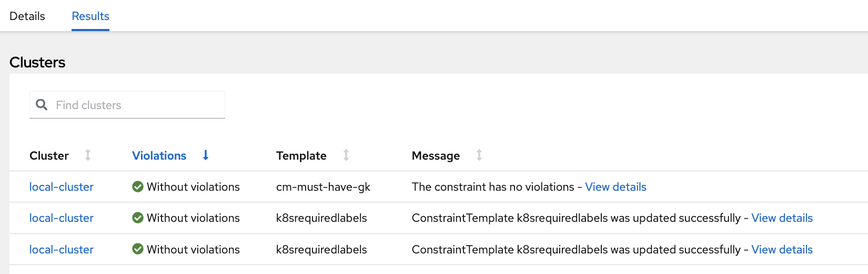Click the search magnifier icon
This screenshot has height=274, width=868.
42,105
